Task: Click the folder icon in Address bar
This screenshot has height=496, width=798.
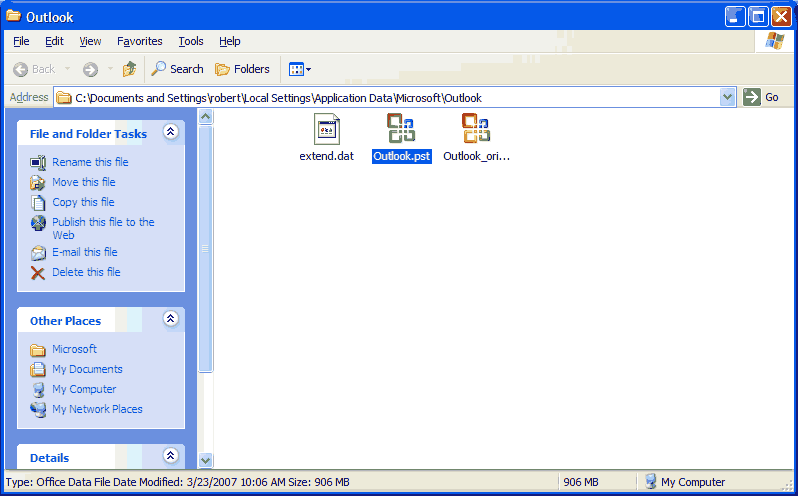Action: pyautogui.click(x=64, y=98)
